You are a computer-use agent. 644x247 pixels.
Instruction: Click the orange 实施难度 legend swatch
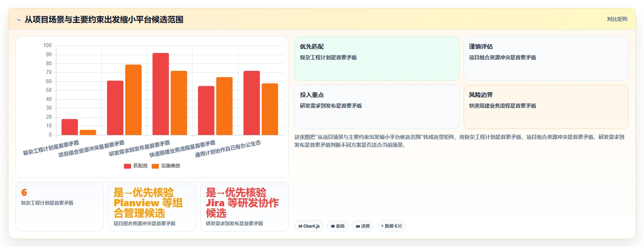coord(155,166)
